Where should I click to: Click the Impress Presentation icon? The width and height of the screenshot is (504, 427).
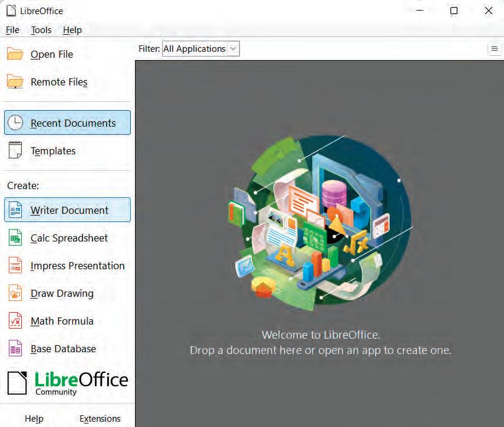[x=15, y=266]
